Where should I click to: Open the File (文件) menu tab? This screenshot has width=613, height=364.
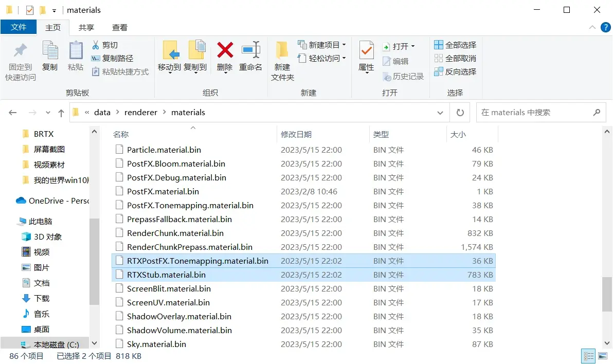pyautogui.click(x=19, y=27)
